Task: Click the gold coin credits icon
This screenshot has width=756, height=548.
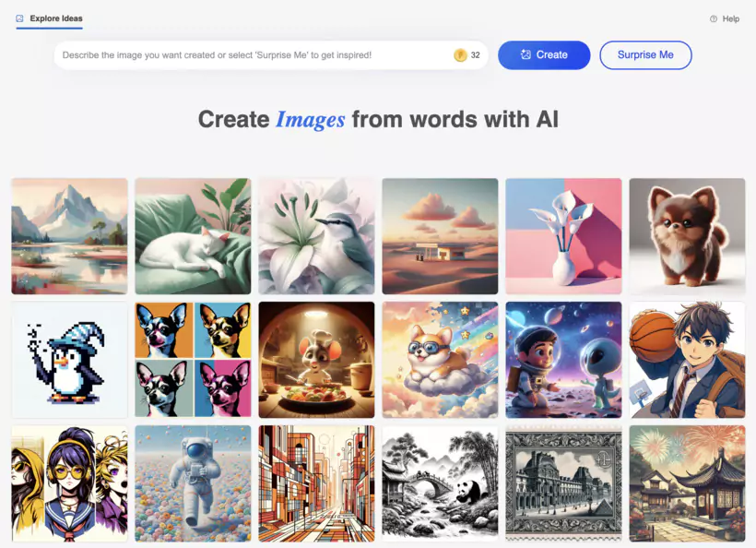Action: click(x=461, y=54)
